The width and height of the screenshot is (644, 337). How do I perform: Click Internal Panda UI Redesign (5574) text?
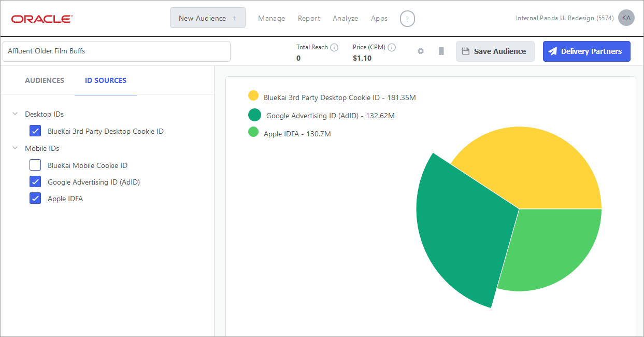click(x=565, y=18)
